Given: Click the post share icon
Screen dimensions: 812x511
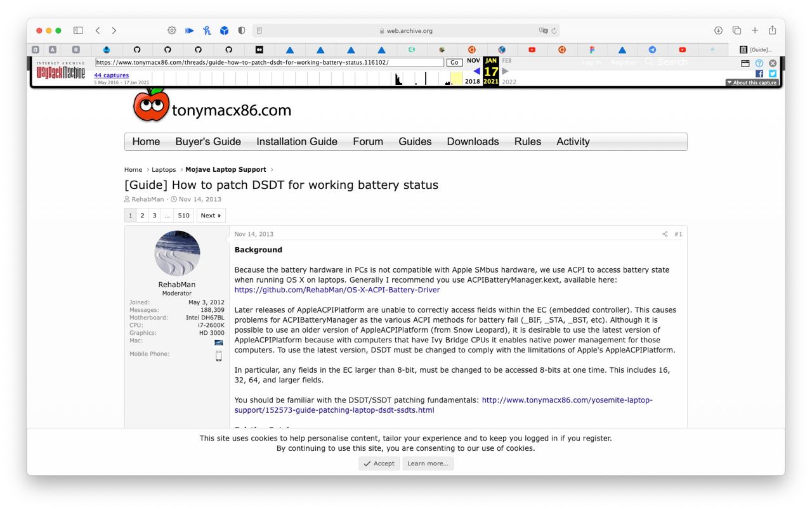Looking at the screenshot, I should 665,235.
